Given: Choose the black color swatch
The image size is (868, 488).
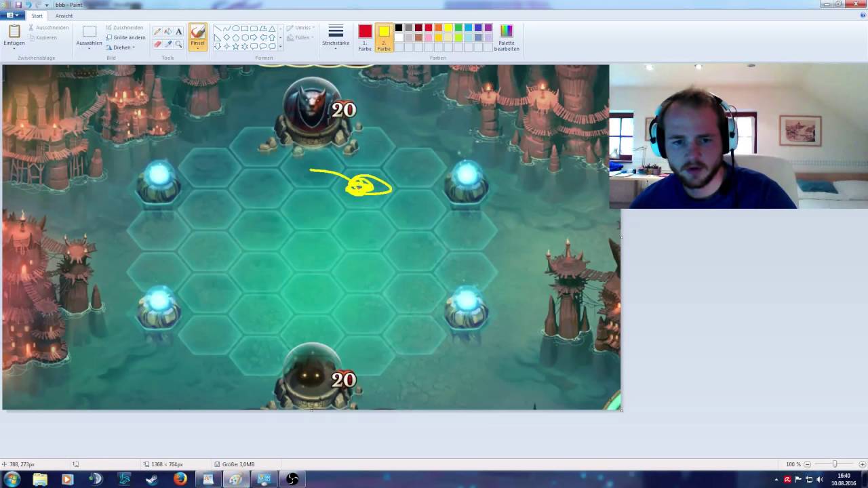Looking at the screenshot, I should tap(399, 28).
